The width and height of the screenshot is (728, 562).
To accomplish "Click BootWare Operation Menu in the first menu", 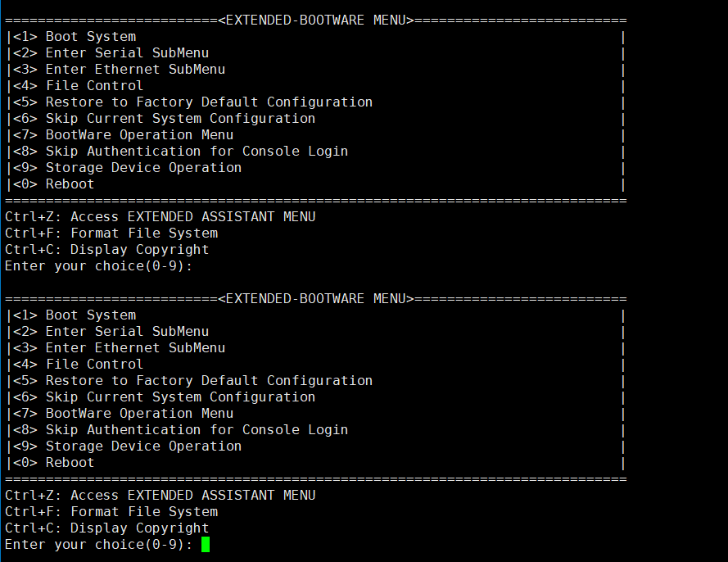I will point(139,135).
